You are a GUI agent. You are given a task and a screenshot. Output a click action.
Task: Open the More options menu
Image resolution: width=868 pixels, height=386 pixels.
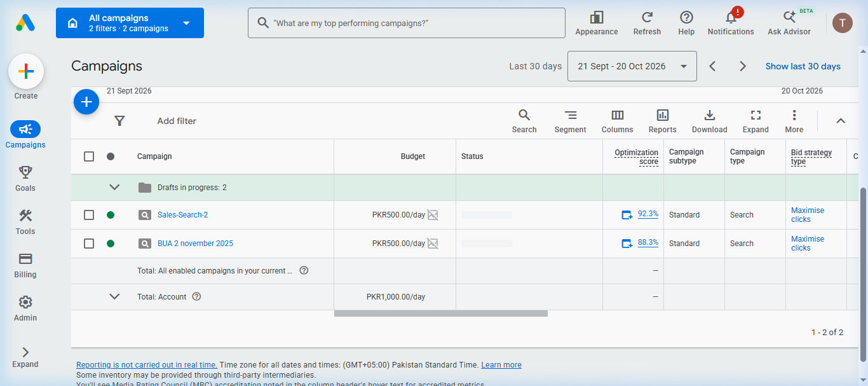pos(794,121)
